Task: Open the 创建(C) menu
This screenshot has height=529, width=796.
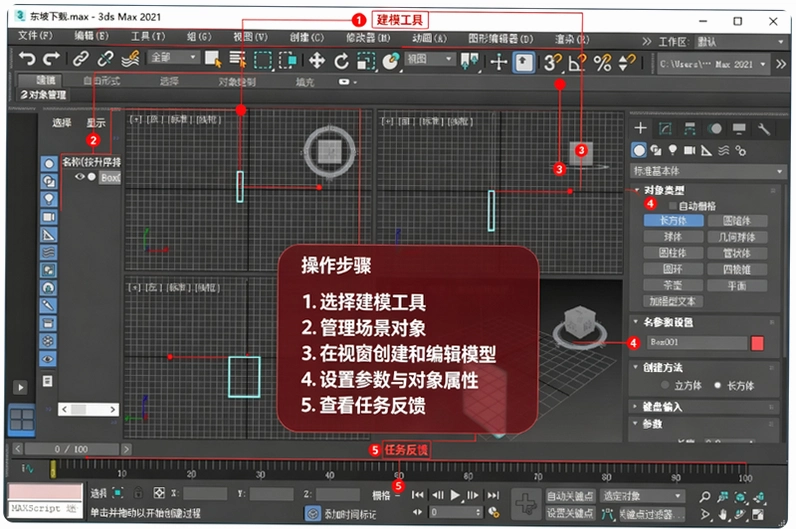Action: coord(307,37)
